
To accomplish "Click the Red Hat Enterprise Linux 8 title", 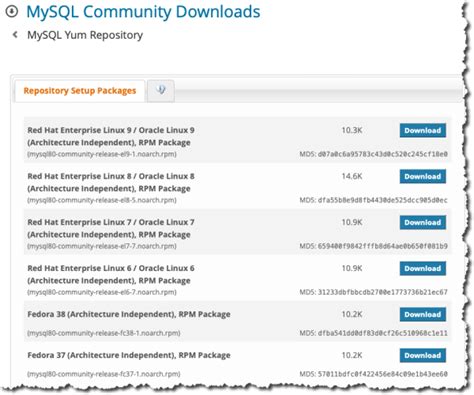I will (x=111, y=182).
